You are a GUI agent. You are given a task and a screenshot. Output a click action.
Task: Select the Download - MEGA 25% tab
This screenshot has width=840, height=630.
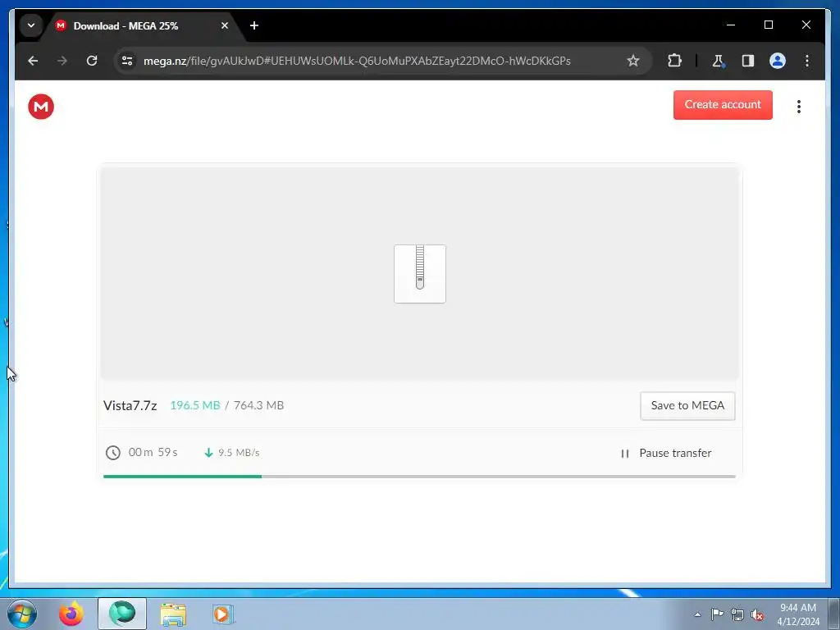point(126,25)
